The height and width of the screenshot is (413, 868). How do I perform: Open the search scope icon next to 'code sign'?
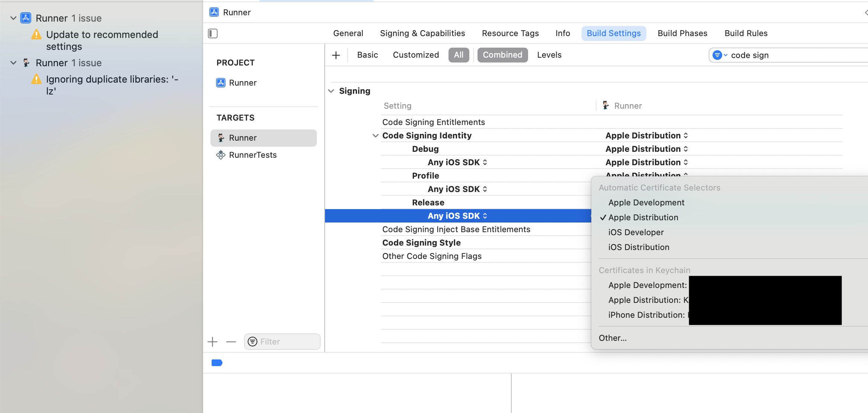click(x=718, y=55)
